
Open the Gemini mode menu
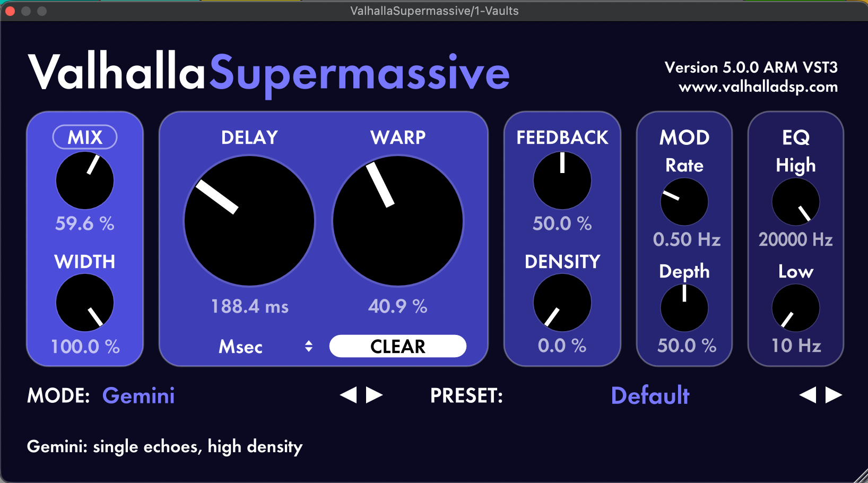click(138, 396)
